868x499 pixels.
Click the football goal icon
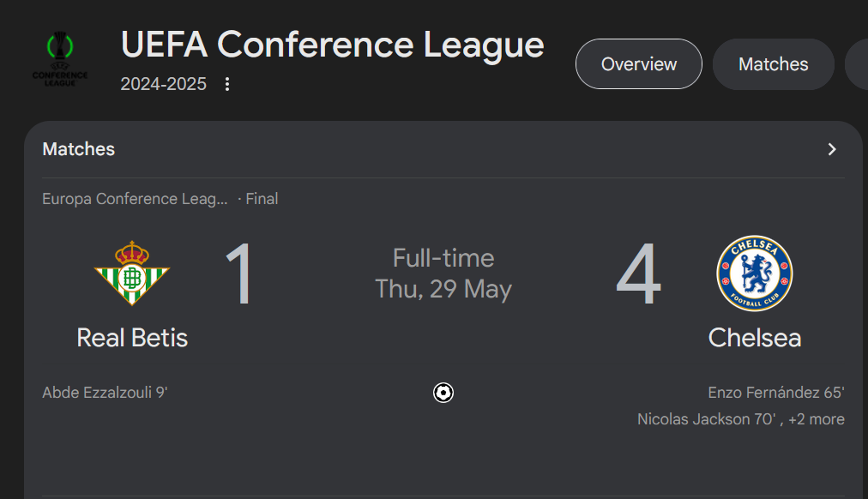click(443, 393)
